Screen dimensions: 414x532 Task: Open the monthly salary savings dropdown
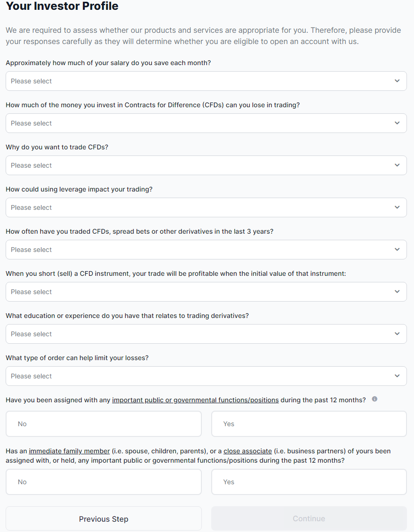(x=206, y=81)
